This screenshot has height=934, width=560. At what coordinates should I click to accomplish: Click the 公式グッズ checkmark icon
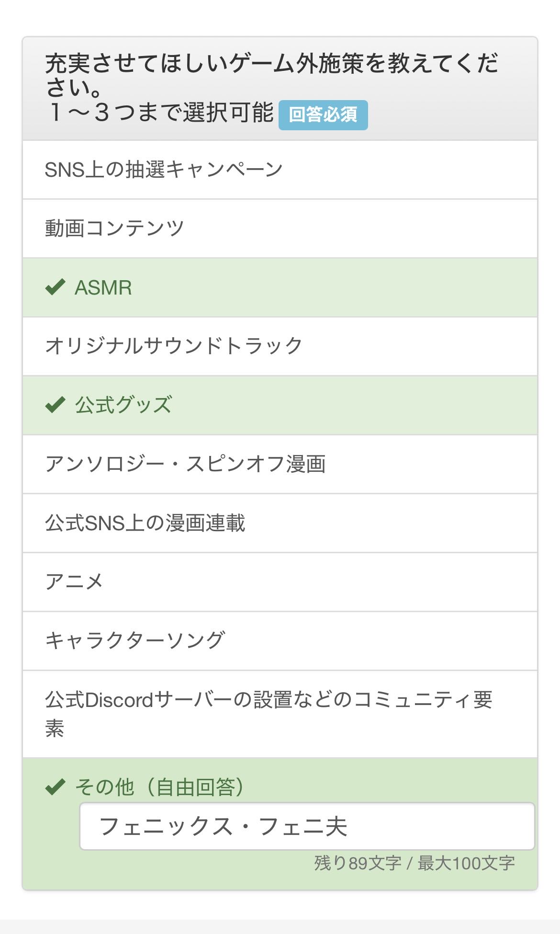coord(55,405)
